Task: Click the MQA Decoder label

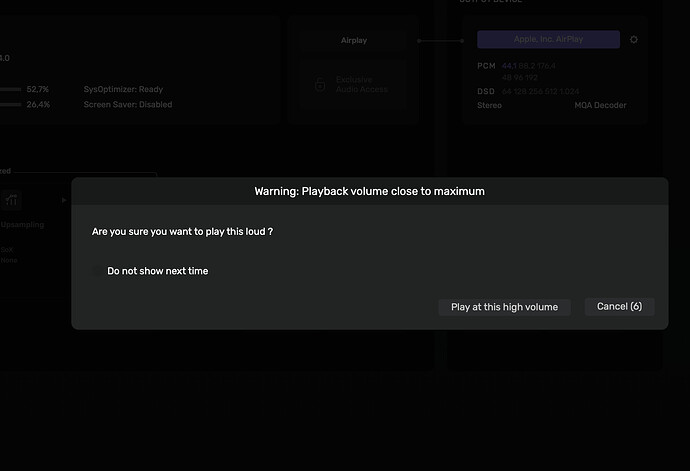Action: pos(600,105)
